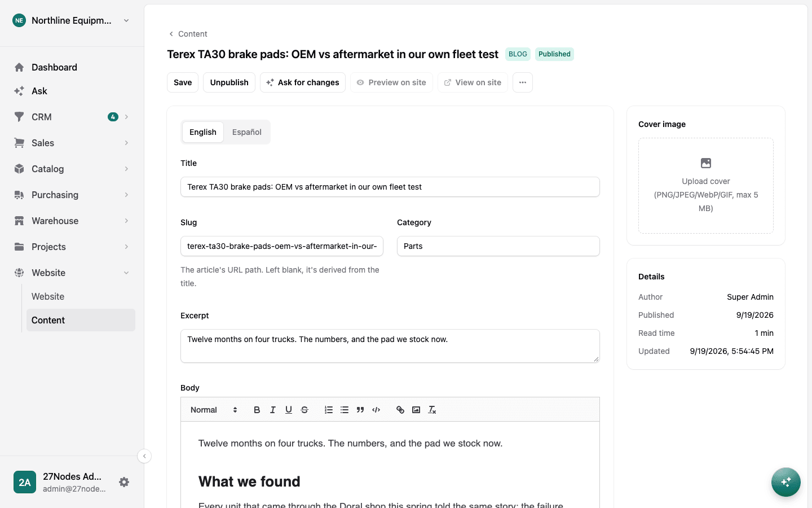Open the Website submenu item
Viewport: 812px width, 508px height.
tap(81, 296)
